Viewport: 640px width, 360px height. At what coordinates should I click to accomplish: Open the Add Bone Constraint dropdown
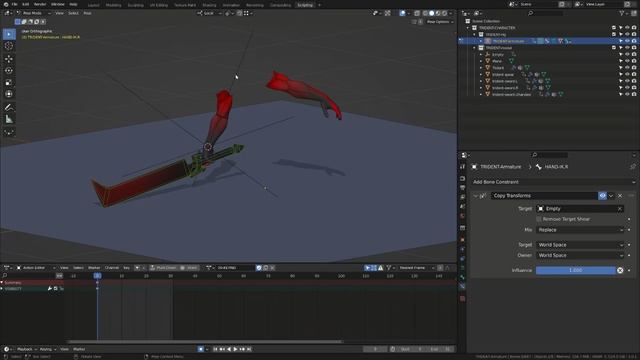pyautogui.click(x=553, y=182)
